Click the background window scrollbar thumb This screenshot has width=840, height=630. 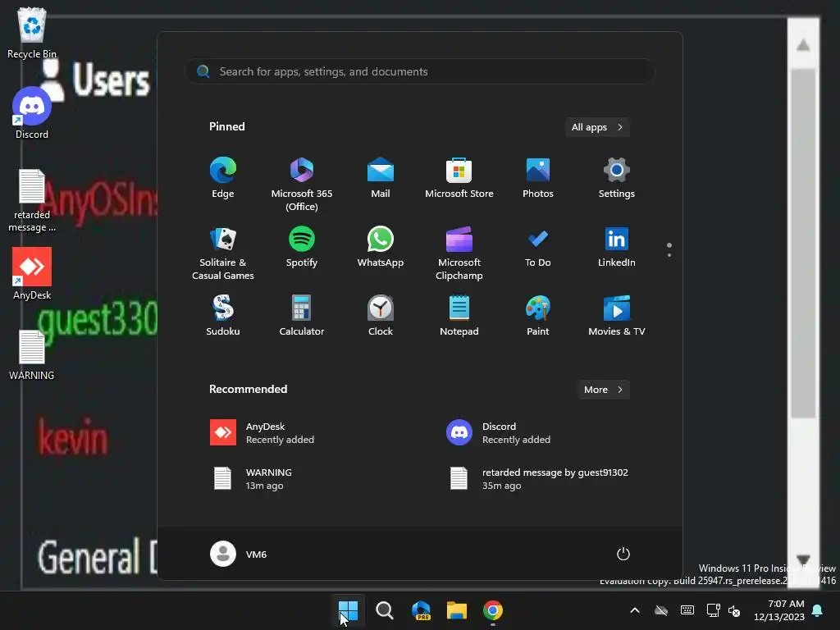[x=803, y=243]
